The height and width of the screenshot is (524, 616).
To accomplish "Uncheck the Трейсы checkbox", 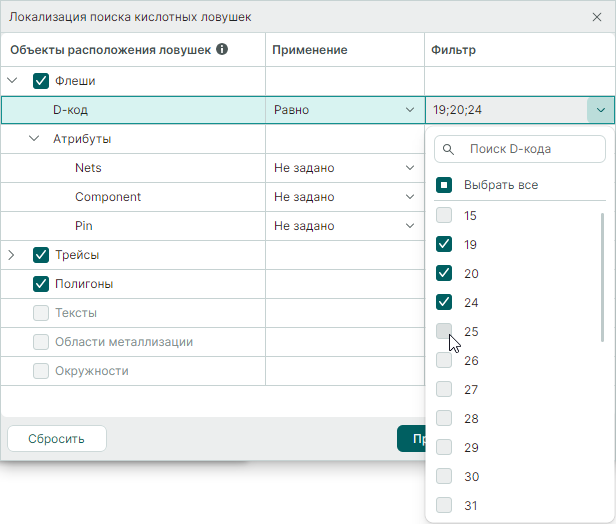I will (x=41, y=255).
